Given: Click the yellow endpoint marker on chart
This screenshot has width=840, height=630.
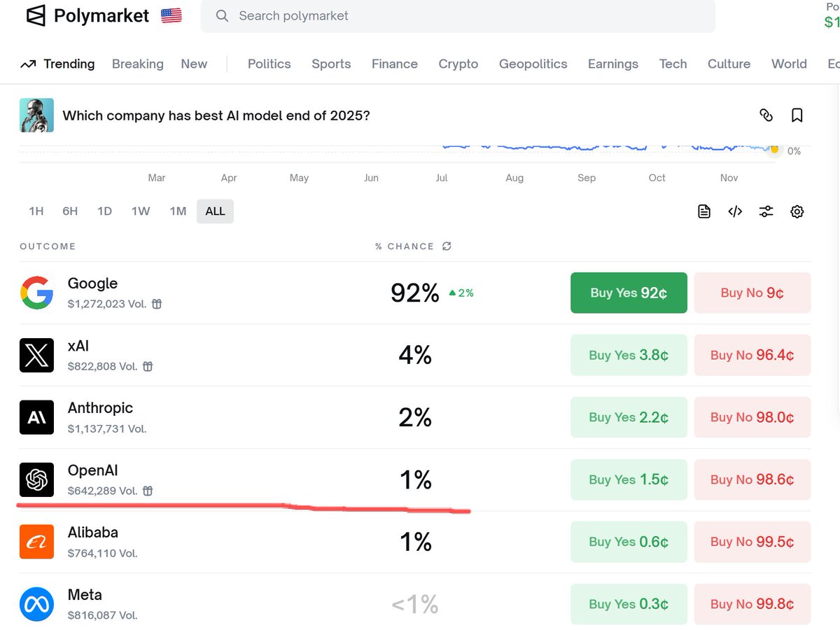Looking at the screenshot, I should [x=774, y=149].
